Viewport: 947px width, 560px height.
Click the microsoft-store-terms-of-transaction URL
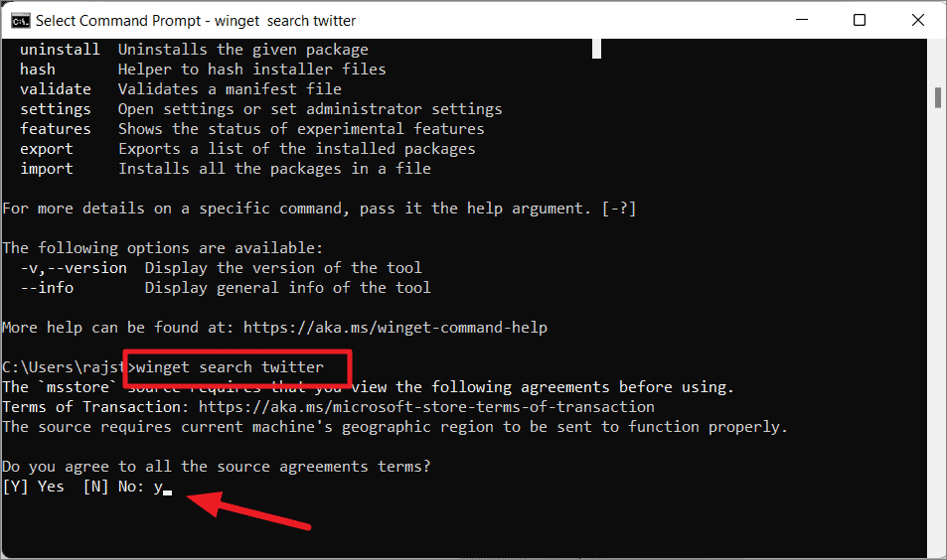(426, 407)
